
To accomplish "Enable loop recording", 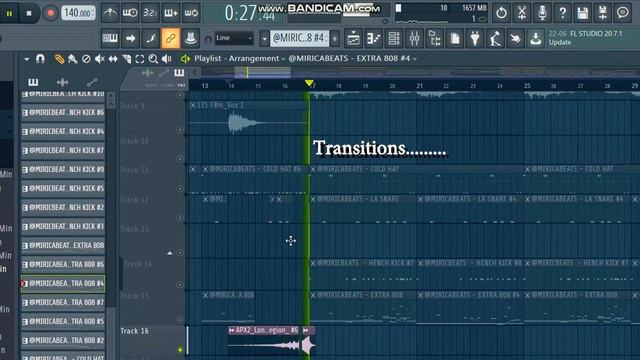I will (x=191, y=13).
